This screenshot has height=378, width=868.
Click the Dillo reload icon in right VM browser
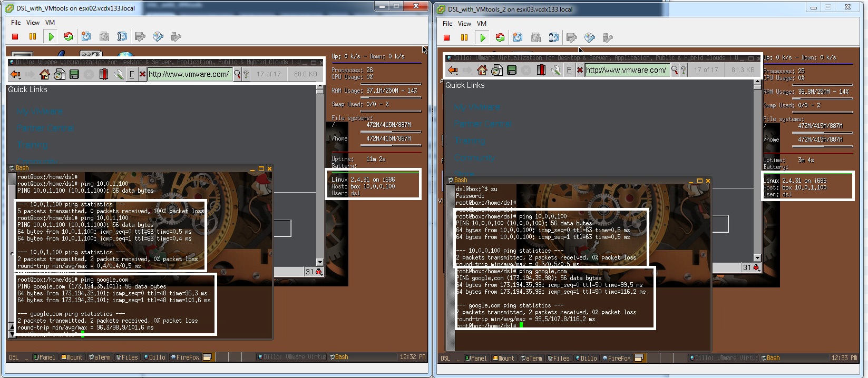496,70
